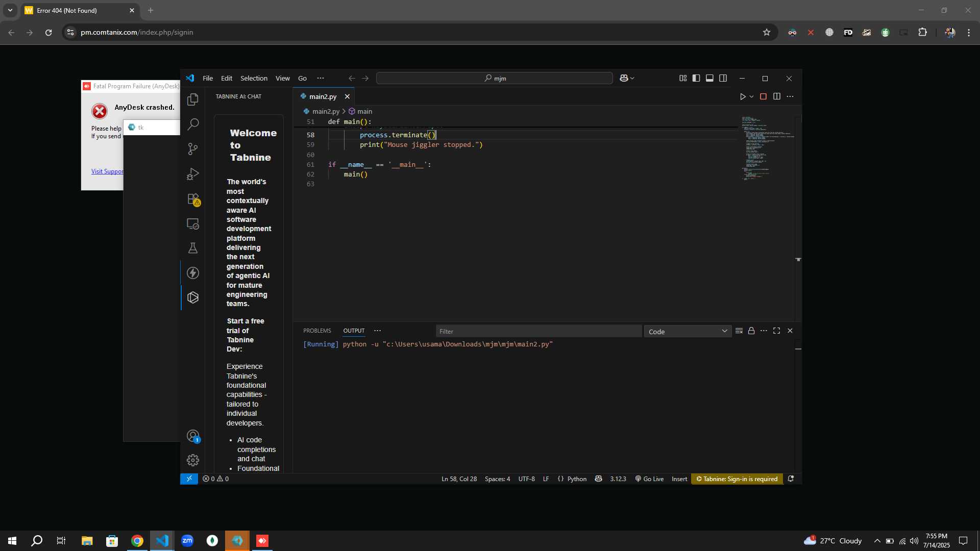
Task: Open the Run and Debug view
Action: pyautogui.click(x=193, y=174)
